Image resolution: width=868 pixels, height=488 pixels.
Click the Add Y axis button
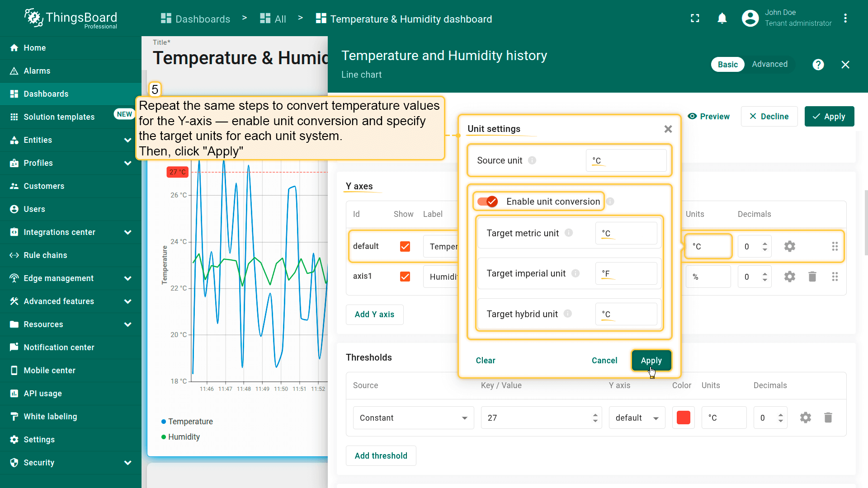coord(374,314)
